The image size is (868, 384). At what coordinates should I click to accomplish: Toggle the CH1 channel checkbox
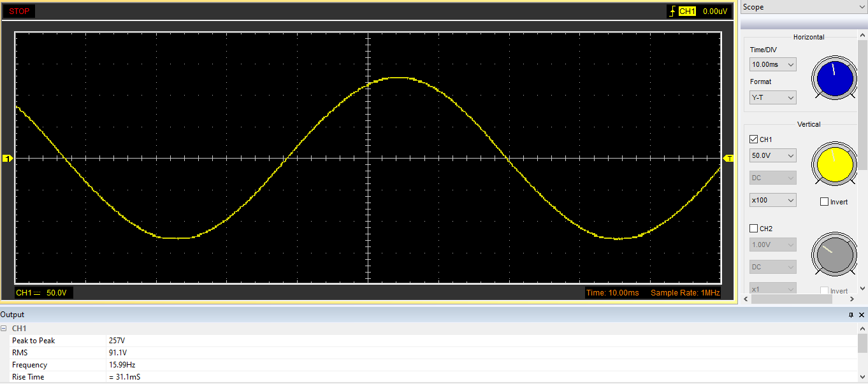(754, 139)
